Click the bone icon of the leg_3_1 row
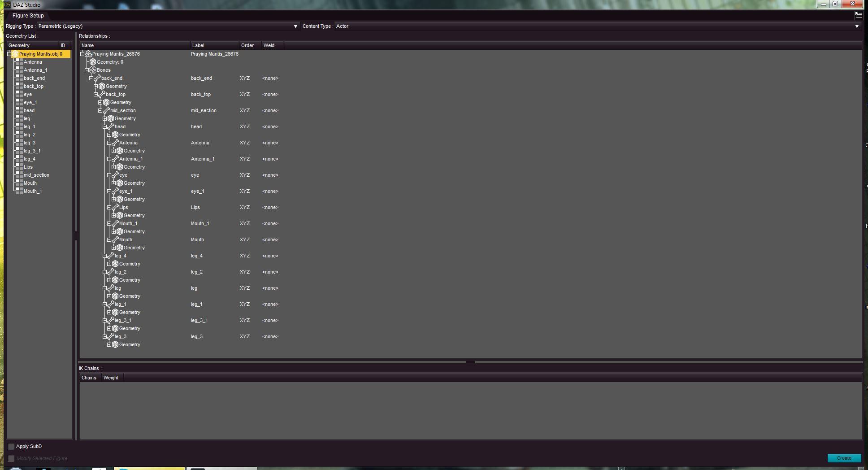The height and width of the screenshot is (470, 868). 111,320
